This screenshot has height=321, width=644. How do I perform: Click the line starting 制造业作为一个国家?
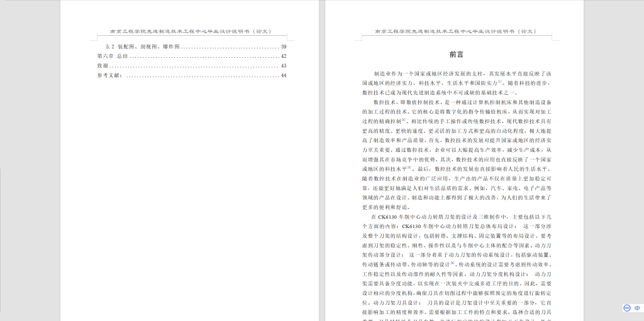click(x=462, y=74)
